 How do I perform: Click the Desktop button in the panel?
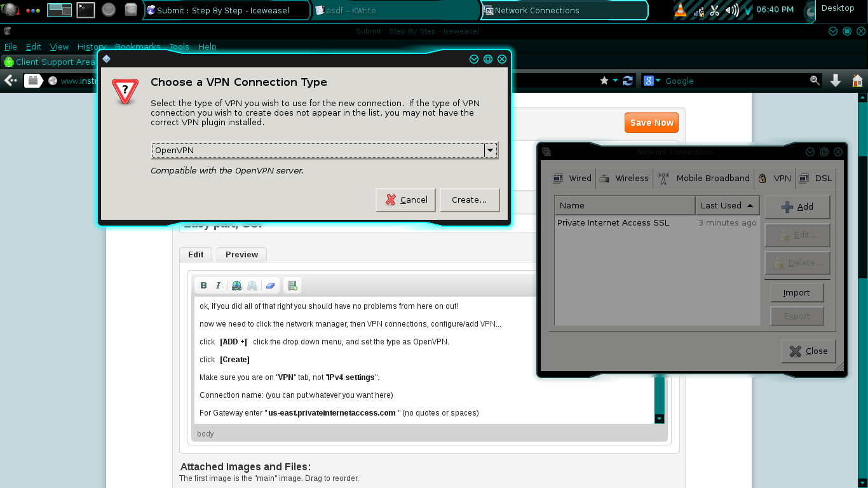837,8
